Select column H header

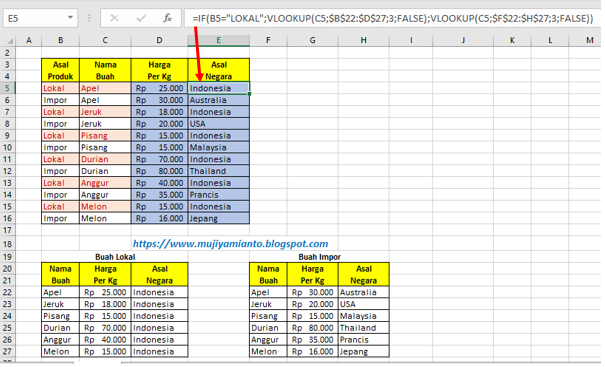[x=363, y=40]
